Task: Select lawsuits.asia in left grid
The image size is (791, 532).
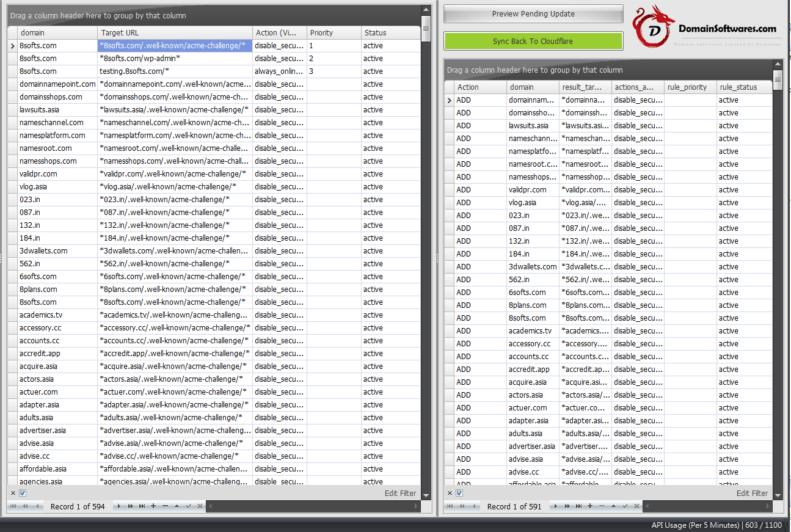Action: [x=57, y=109]
